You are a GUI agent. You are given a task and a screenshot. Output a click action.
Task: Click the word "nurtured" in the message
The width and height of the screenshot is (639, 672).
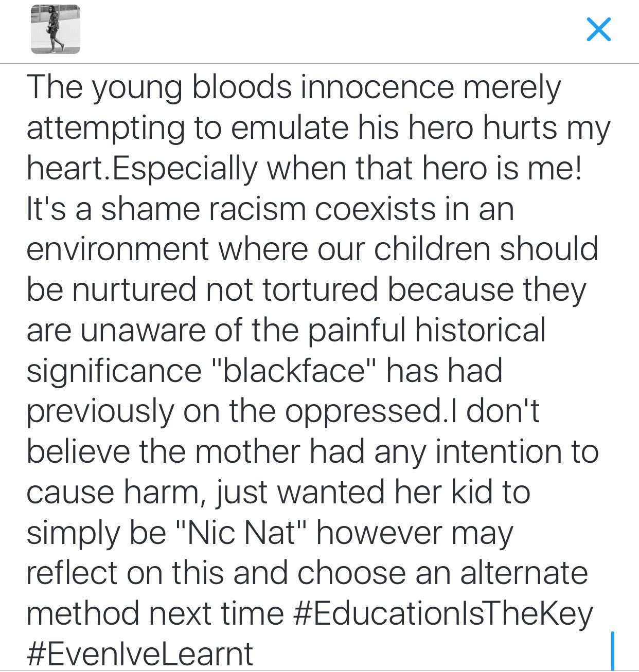134,289
